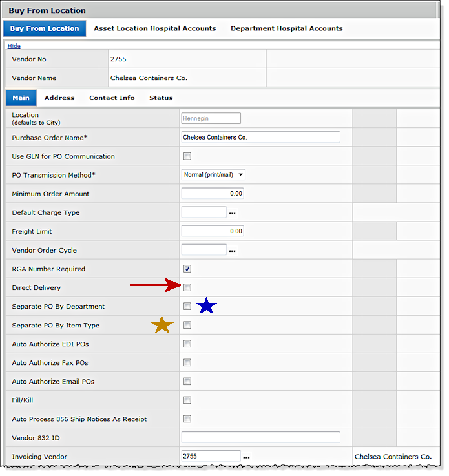Image resolution: width=449 pixels, height=476 pixels.
Task: Open the Contact Info tab
Action: 112,98
